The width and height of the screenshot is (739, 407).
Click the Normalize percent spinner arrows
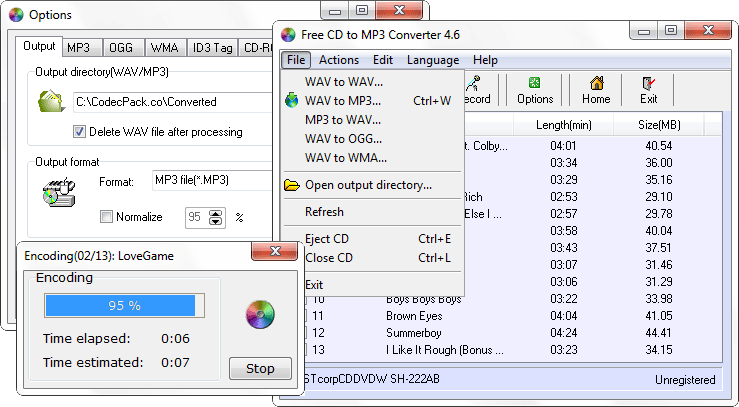[x=215, y=217]
